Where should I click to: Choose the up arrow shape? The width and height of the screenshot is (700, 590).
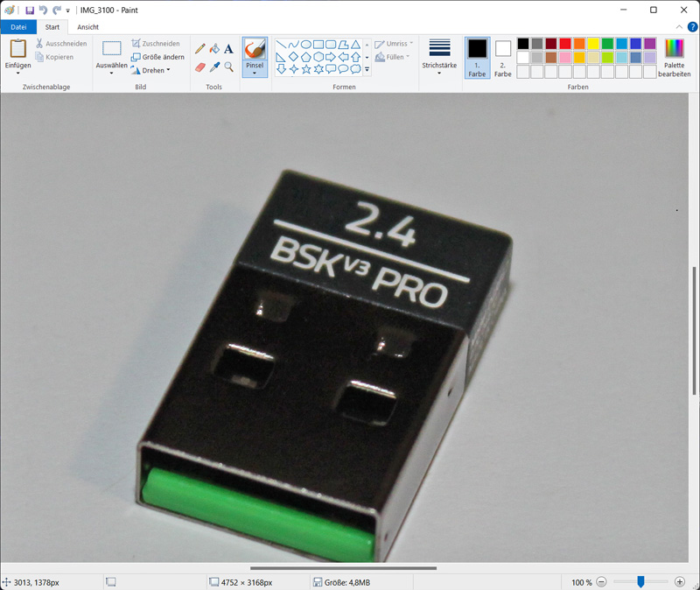click(x=356, y=57)
